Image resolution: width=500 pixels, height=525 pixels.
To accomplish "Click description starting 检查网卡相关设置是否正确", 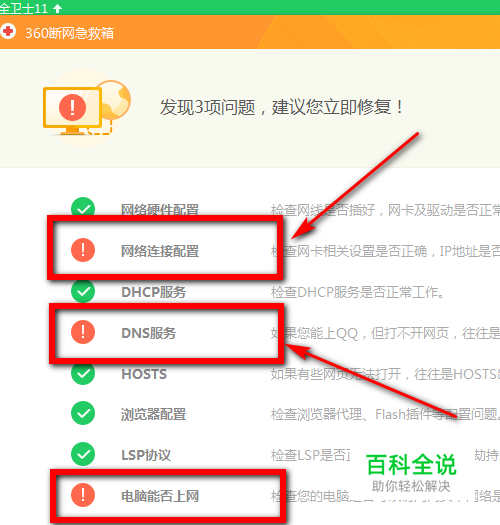I will point(385,251).
